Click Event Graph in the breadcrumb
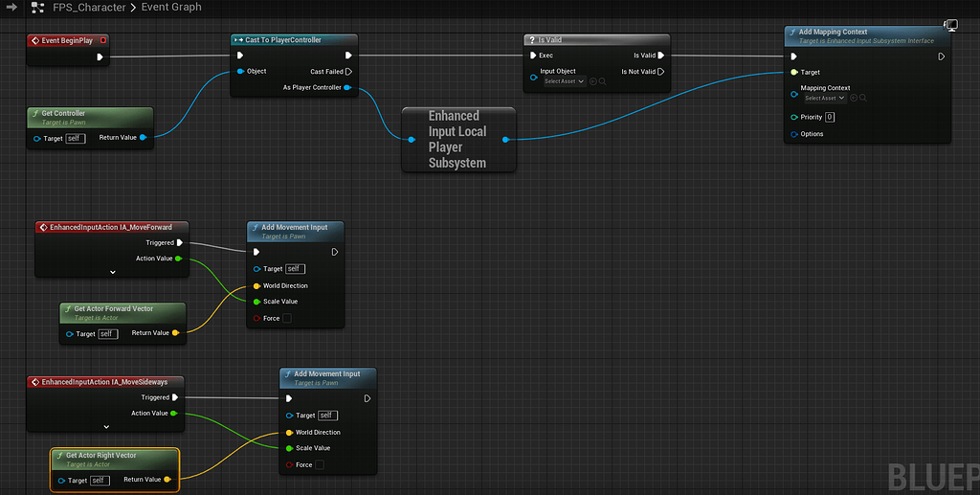The width and height of the screenshot is (980, 495). [x=171, y=7]
